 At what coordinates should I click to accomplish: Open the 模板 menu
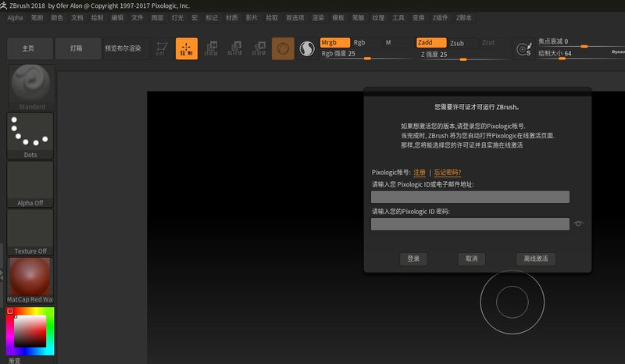(338, 18)
